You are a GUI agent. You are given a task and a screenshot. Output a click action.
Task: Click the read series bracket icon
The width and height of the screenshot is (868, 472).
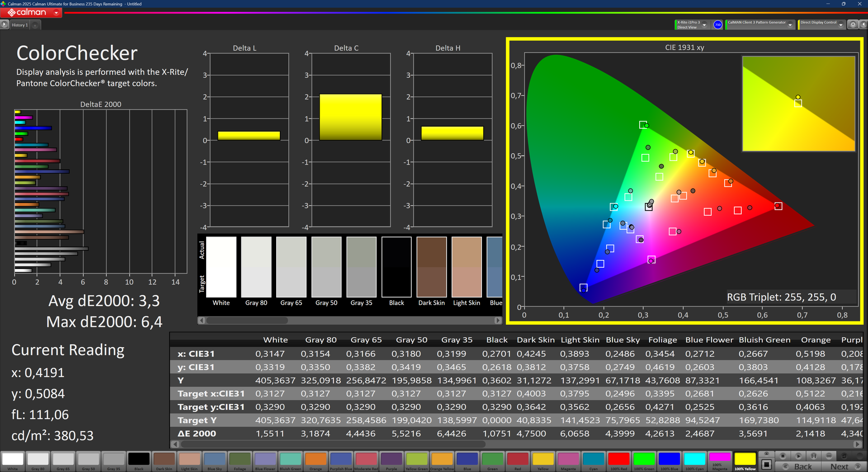[814, 456]
